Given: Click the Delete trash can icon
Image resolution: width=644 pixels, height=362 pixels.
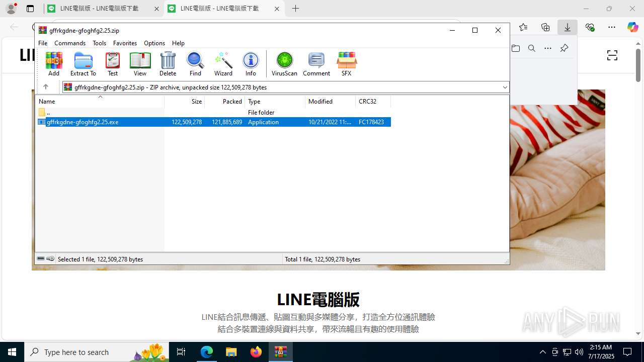Looking at the screenshot, I should [168, 64].
